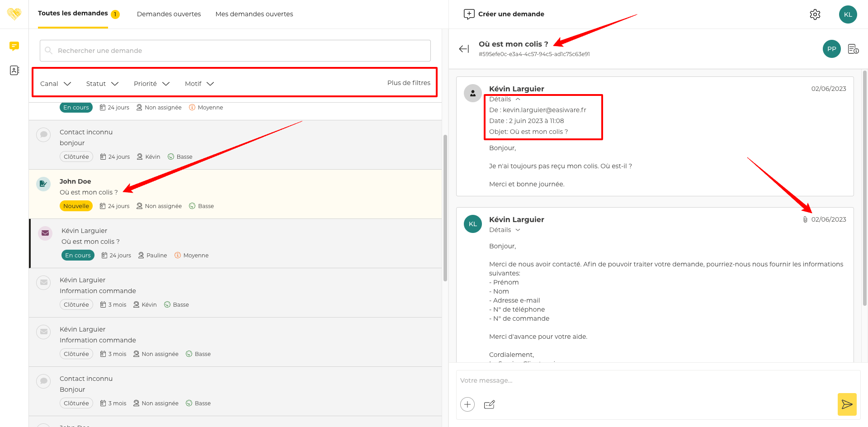Expand the Canal filter dropdown
Viewport: 868px width, 427px height.
click(x=56, y=84)
